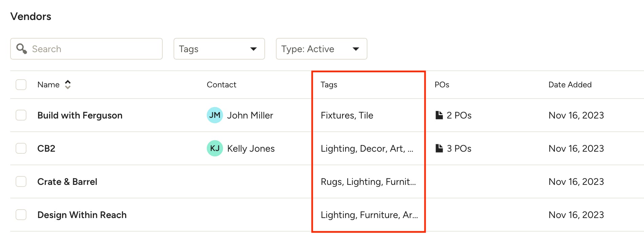
Task: Click John Miller's JM avatar
Action: [215, 115]
